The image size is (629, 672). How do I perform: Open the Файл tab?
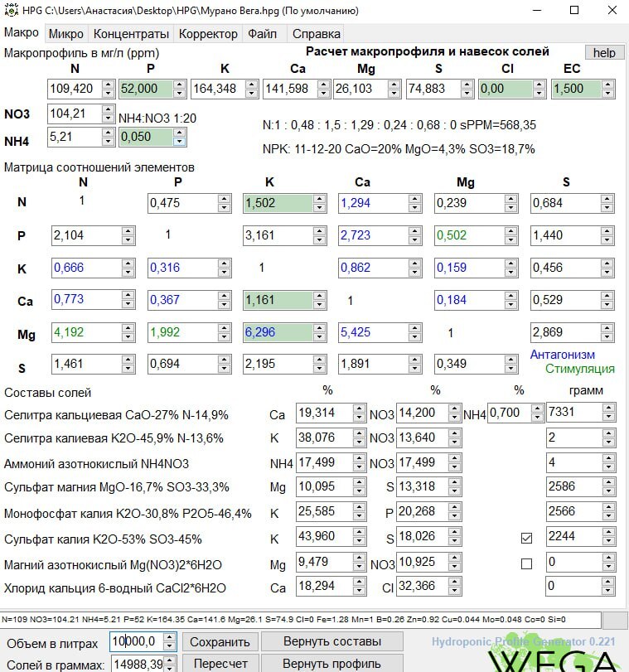click(x=262, y=34)
